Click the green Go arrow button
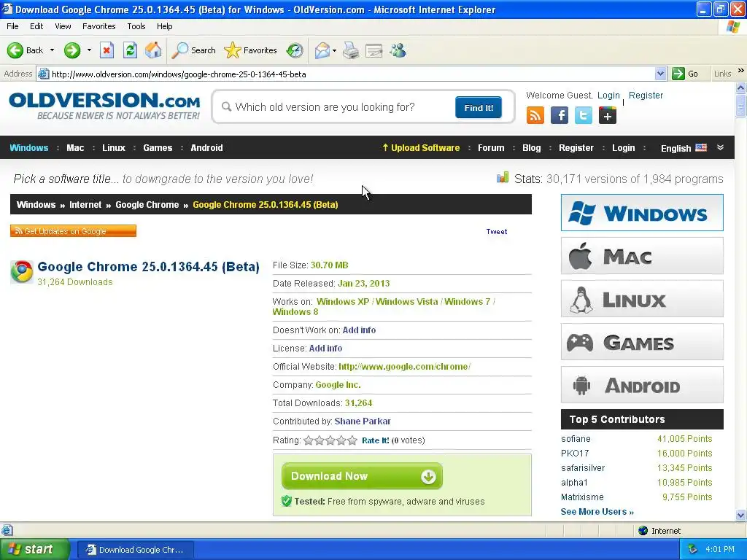The image size is (747, 560). click(678, 74)
